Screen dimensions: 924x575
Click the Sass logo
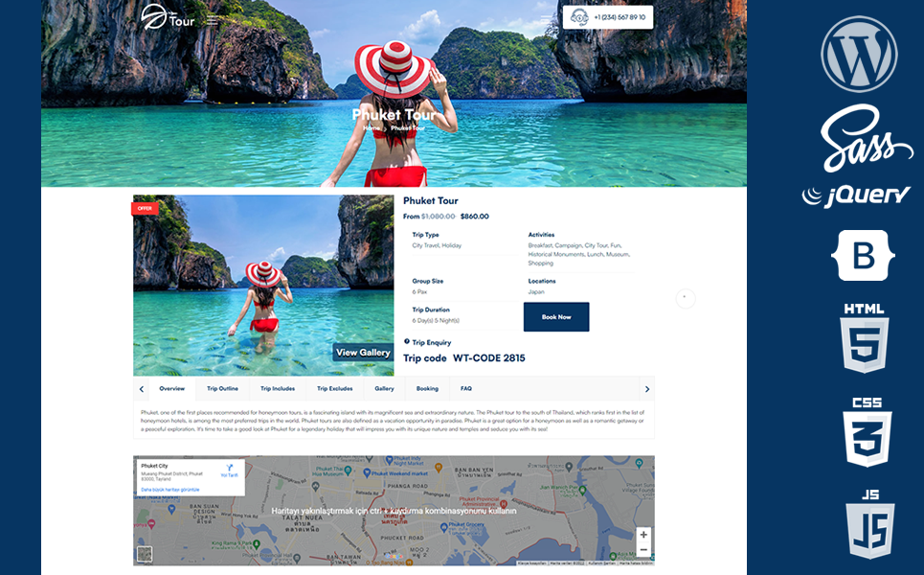pyautogui.click(x=859, y=139)
